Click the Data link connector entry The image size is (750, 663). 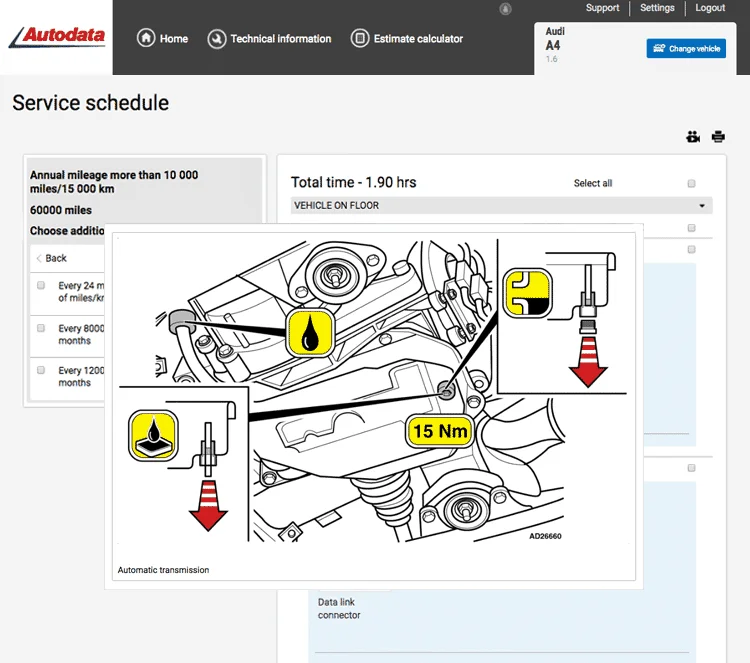[x=338, y=609]
